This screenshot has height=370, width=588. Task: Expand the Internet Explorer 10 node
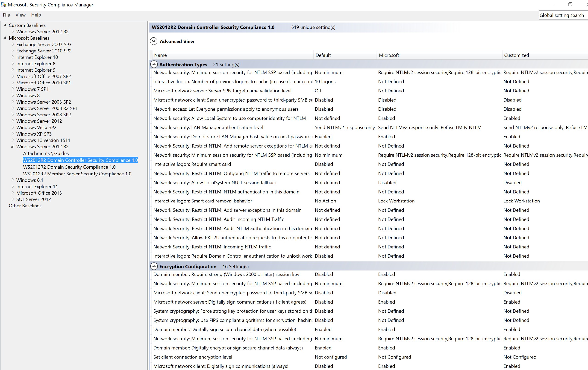[13, 57]
